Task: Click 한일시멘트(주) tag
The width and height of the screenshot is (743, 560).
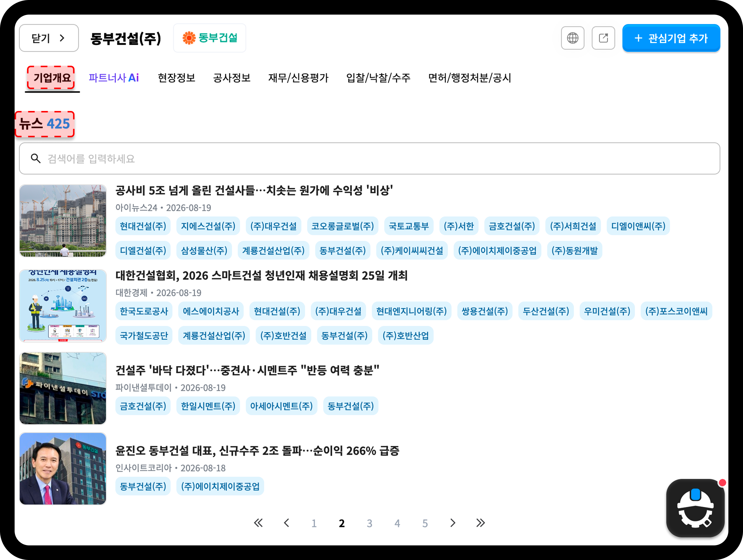Action: coord(208,406)
